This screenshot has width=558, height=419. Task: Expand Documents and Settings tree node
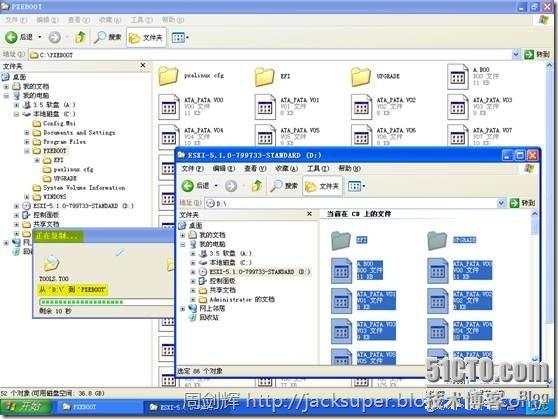(27, 132)
